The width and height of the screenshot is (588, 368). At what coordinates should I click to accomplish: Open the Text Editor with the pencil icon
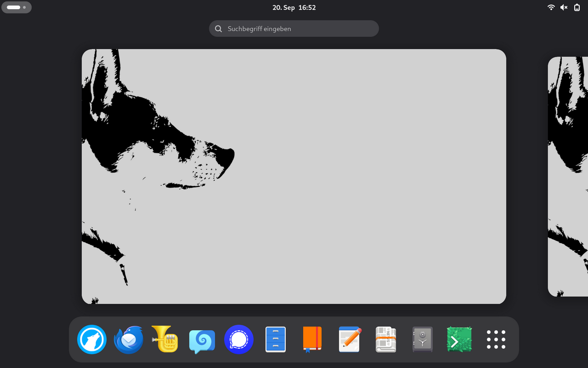click(349, 339)
